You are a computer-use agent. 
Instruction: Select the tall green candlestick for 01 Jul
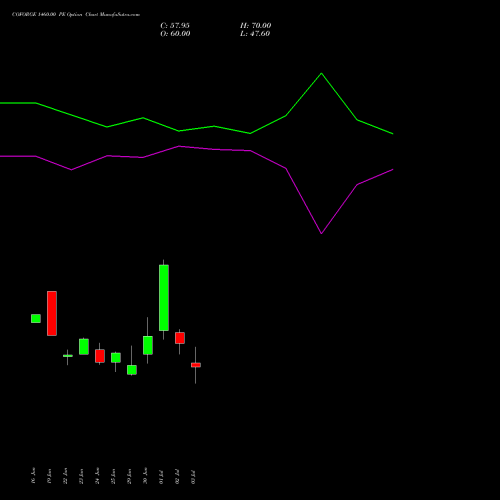[164, 298]
